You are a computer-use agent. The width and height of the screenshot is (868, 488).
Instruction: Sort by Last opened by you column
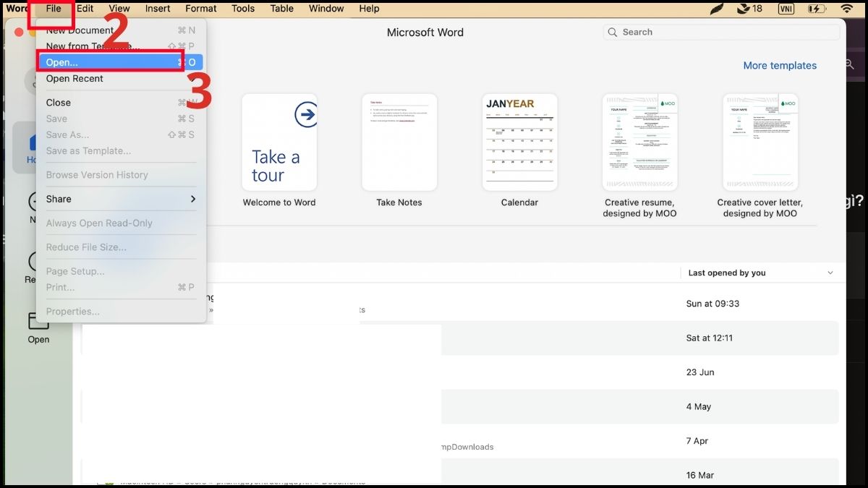point(727,273)
